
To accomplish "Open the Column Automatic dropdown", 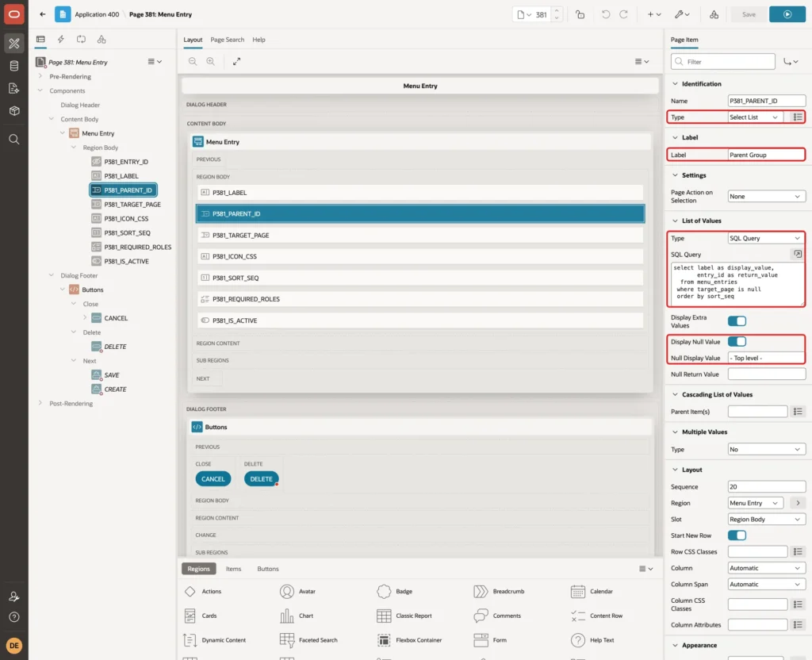I will click(x=767, y=568).
